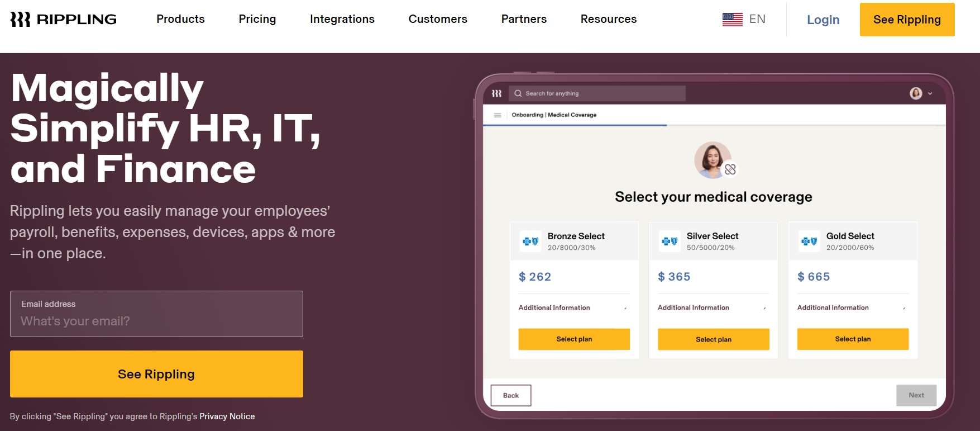The height and width of the screenshot is (431, 980).
Task: Click the US flag language icon
Action: click(732, 20)
